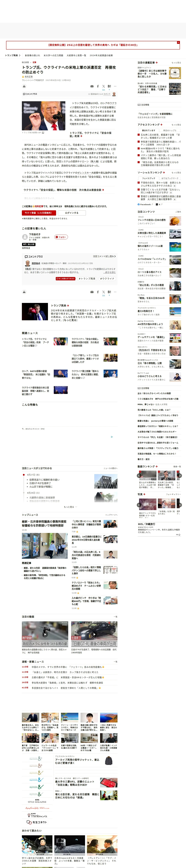
Task: Open HIS/沖縄旅行 advertisement link
Action: coord(146,524)
